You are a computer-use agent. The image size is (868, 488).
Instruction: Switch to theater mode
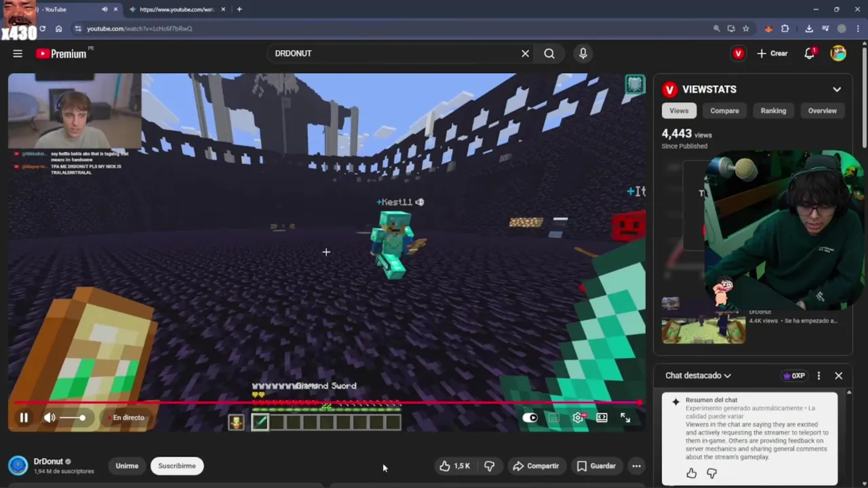coord(601,418)
